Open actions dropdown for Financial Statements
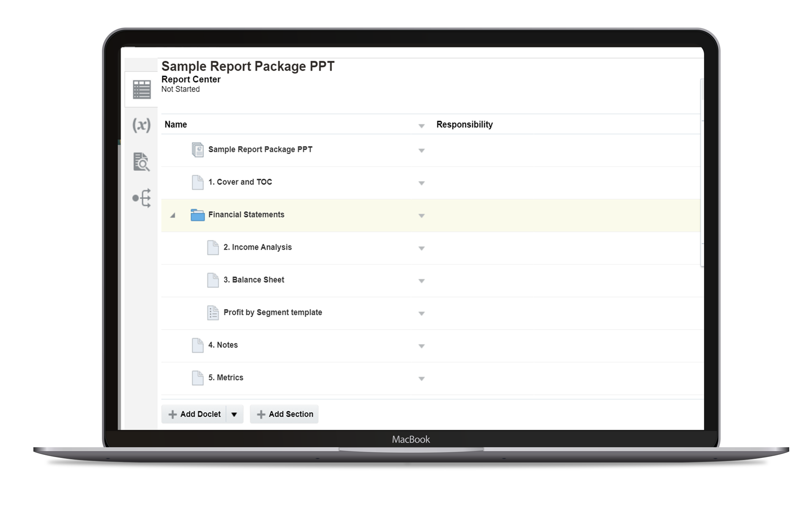 coord(421,216)
